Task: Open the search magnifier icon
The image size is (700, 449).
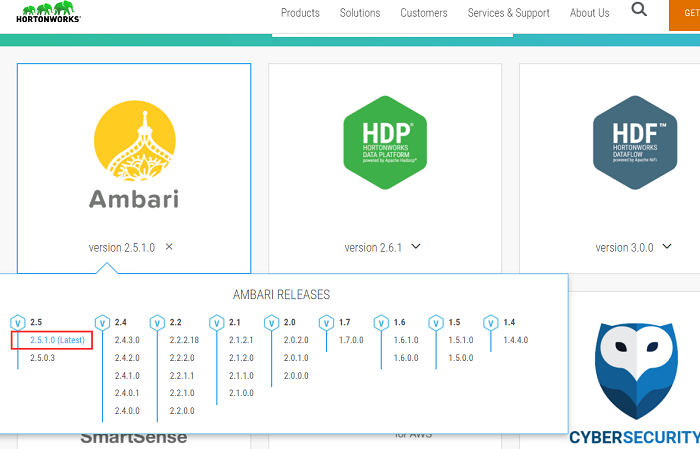Action: click(639, 9)
